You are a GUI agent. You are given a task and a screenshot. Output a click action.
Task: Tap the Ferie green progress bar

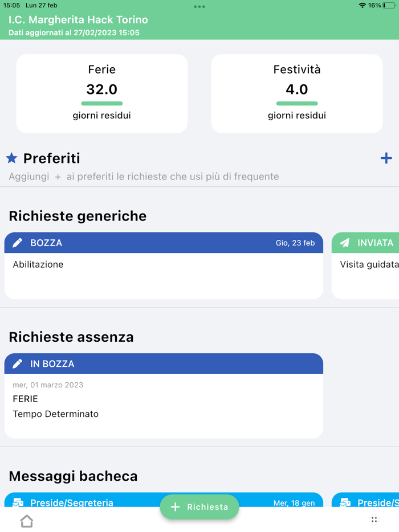[102, 104]
